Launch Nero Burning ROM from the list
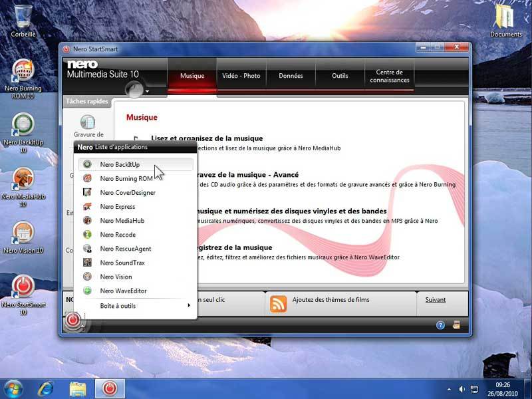This screenshot has height=399, width=532. (136, 178)
